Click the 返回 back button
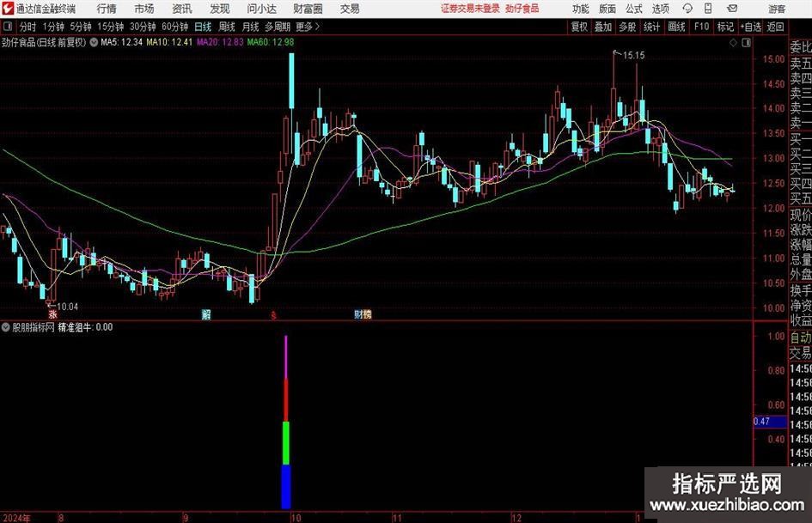812x523 pixels. 775,27
